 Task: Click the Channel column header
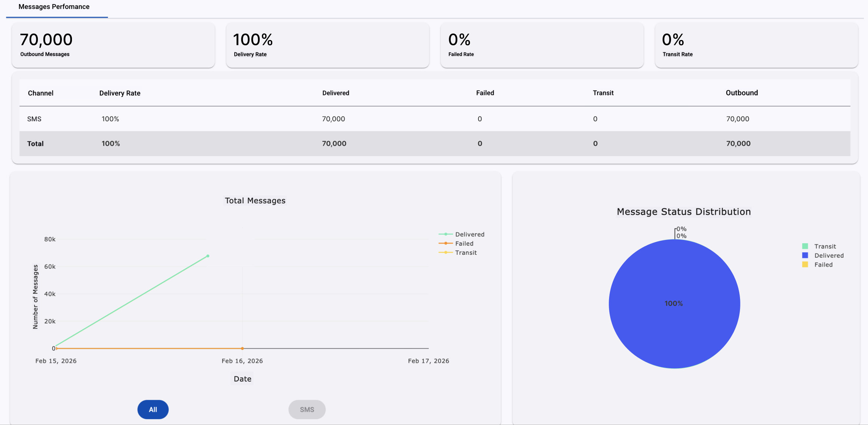pos(41,93)
